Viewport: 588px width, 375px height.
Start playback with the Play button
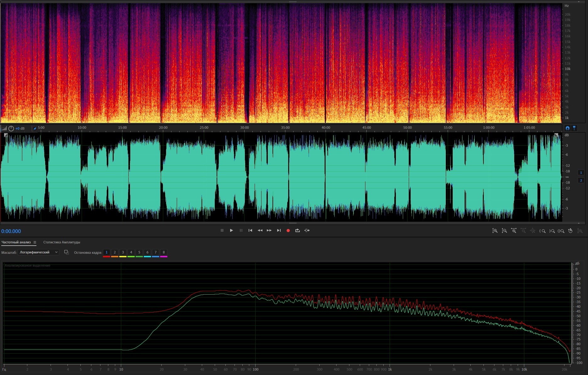click(x=231, y=231)
